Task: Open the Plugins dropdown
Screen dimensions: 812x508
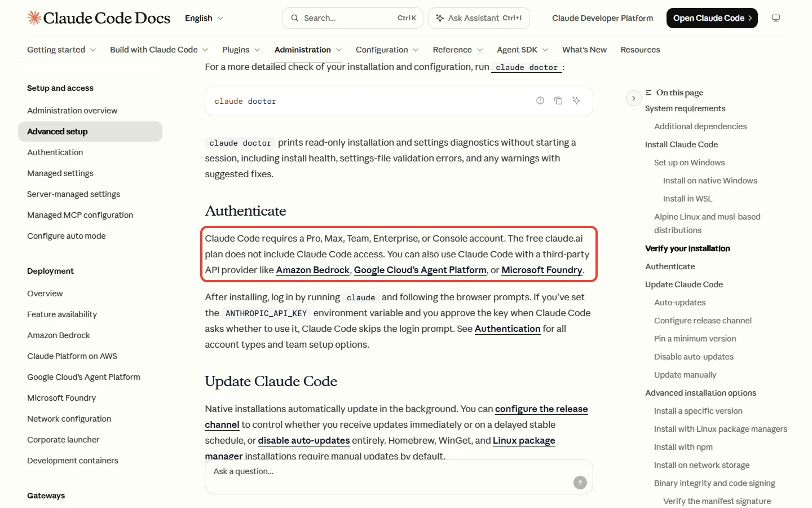Action: 241,50
